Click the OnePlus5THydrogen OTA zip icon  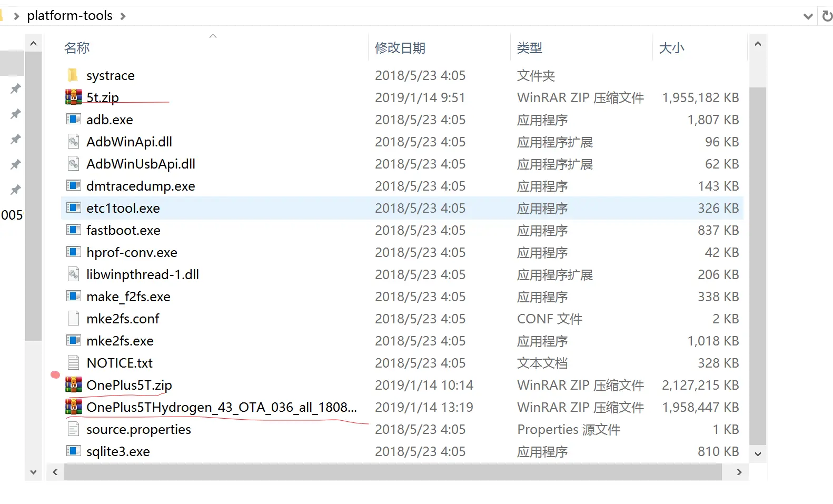click(73, 407)
